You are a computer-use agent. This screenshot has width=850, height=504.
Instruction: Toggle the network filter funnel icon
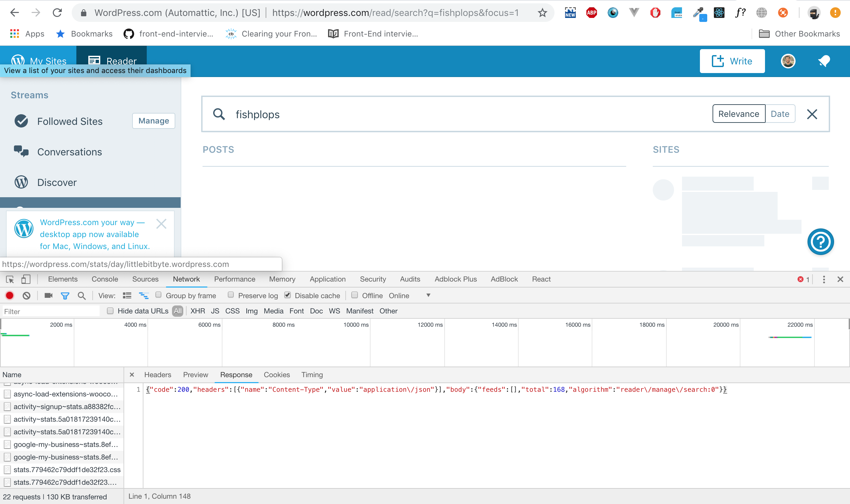coord(65,296)
